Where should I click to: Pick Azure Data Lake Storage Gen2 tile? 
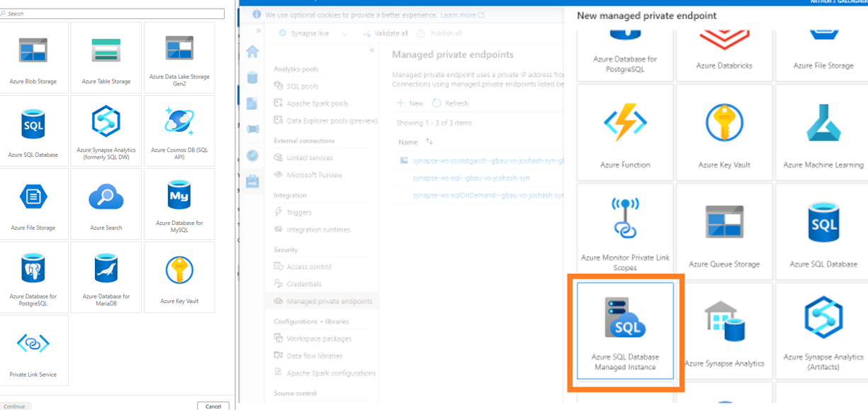179,57
